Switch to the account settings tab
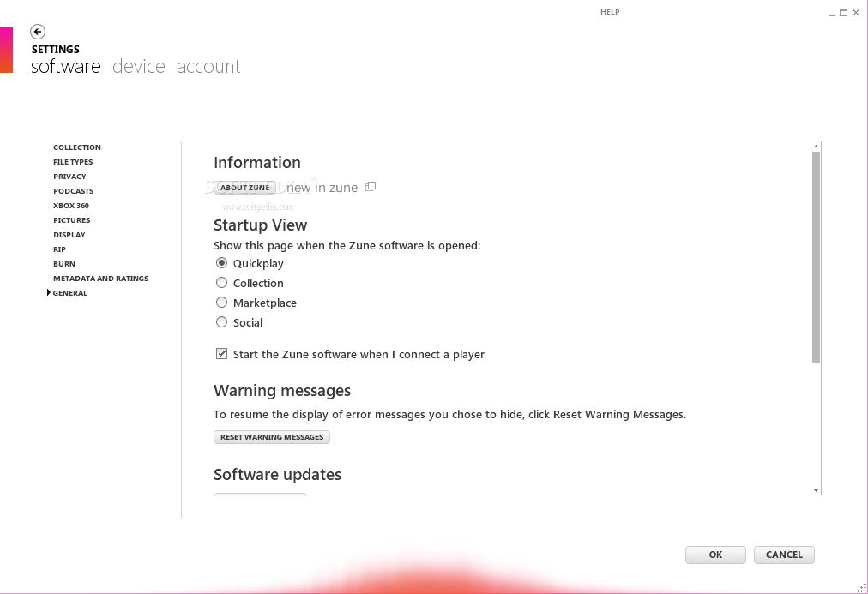 click(x=208, y=66)
